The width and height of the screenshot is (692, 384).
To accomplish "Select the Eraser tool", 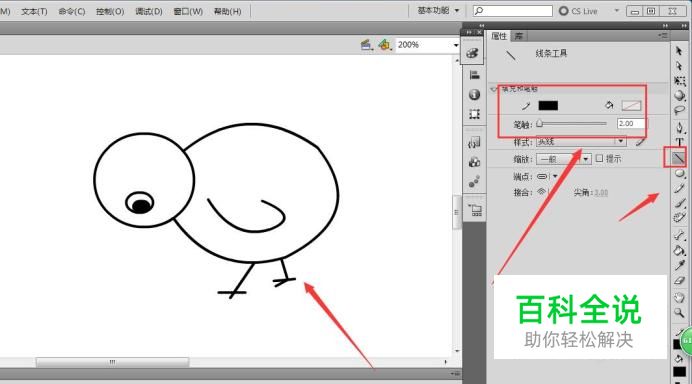I will (679, 280).
